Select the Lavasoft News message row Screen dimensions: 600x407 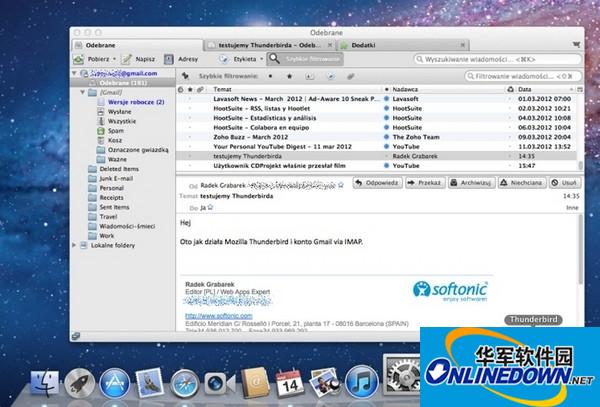pyautogui.click(x=377, y=99)
